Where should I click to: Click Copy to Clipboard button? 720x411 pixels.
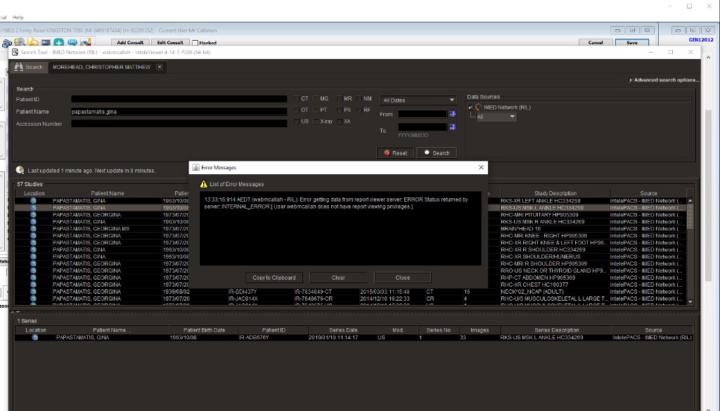pos(274,278)
